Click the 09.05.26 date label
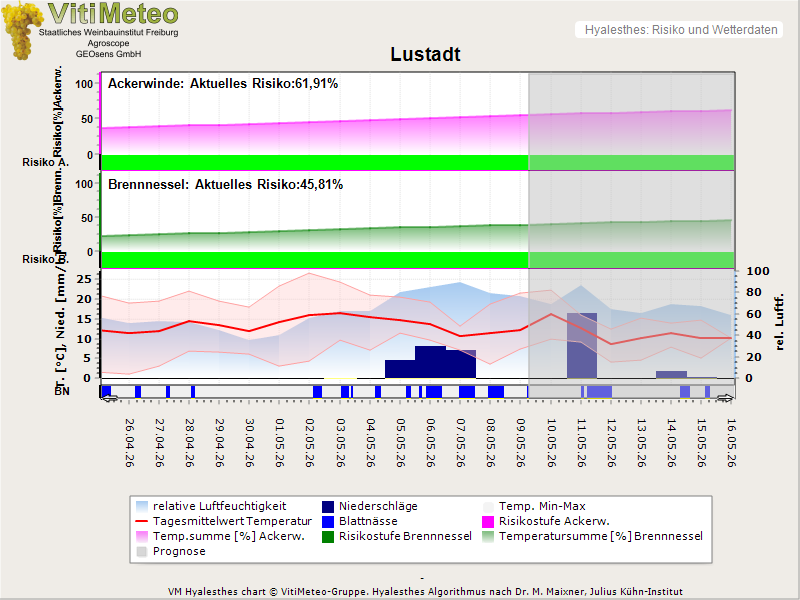Viewport: 800px width, 600px height. click(521, 443)
